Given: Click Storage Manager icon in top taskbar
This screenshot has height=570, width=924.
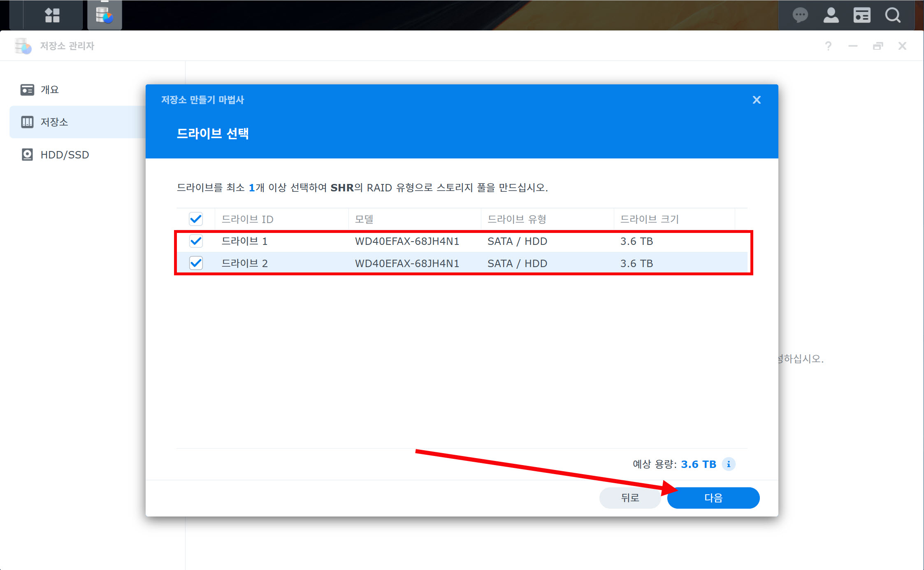Looking at the screenshot, I should coord(104,15).
